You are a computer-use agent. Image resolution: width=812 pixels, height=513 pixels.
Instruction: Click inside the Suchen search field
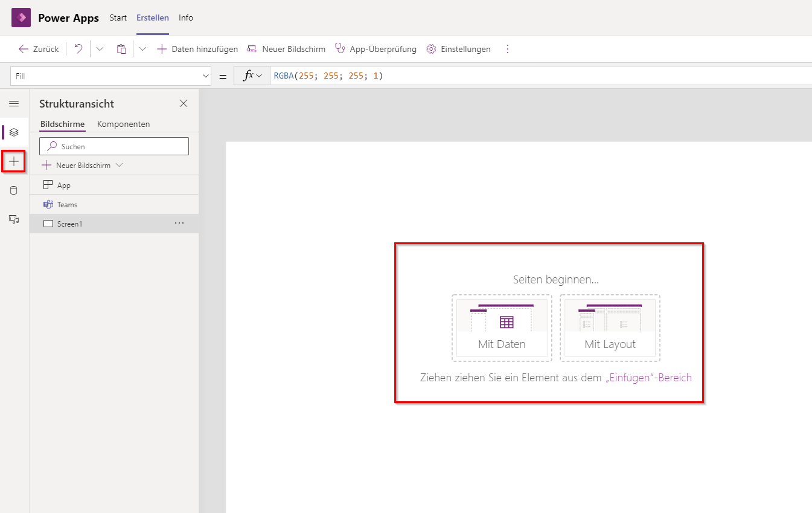pos(113,146)
